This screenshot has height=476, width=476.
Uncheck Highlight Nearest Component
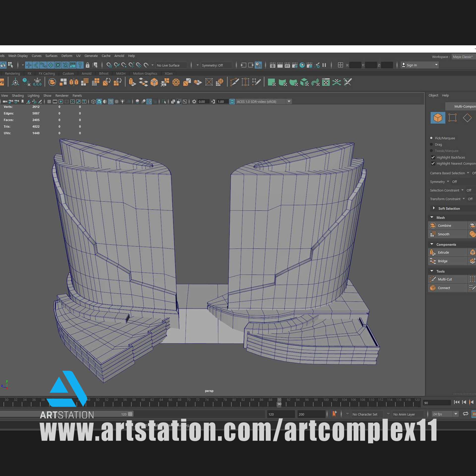click(433, 163)
